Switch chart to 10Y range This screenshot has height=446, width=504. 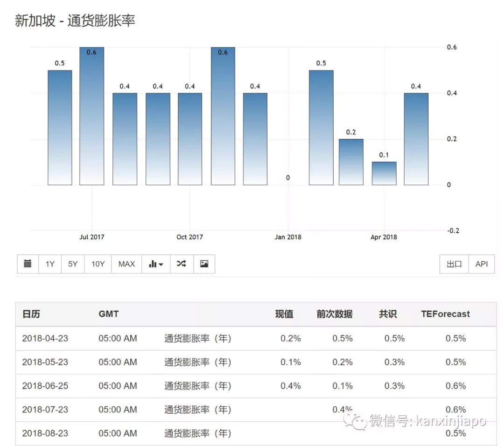pos(98,264)
